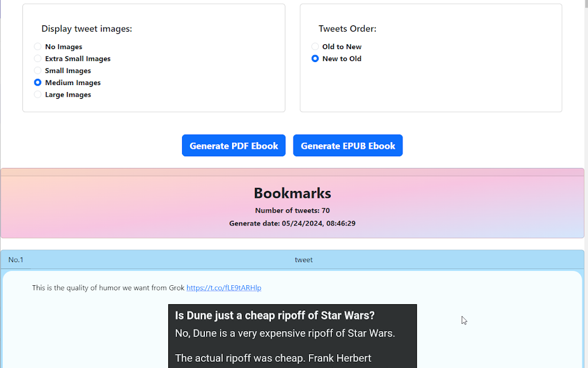Image resolution: width=588 pixels, height=368 pixels.
Task: Click the Tweets Order heading
Action: 347,29
